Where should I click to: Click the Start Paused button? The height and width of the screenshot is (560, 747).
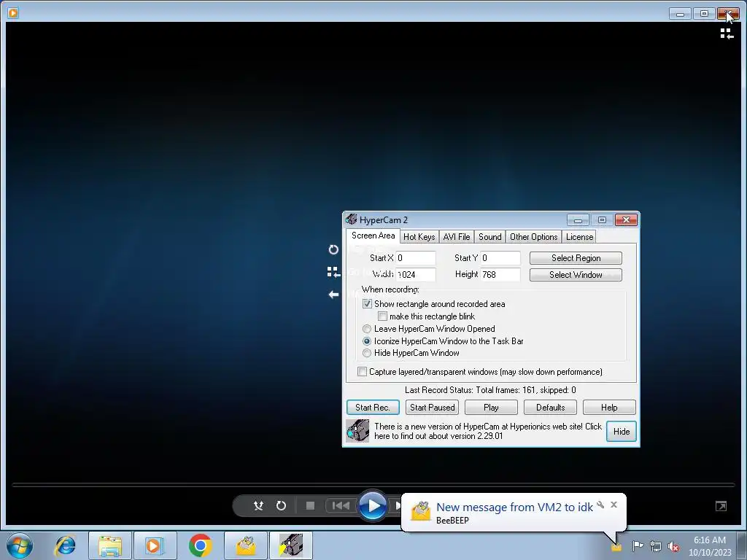432,408
